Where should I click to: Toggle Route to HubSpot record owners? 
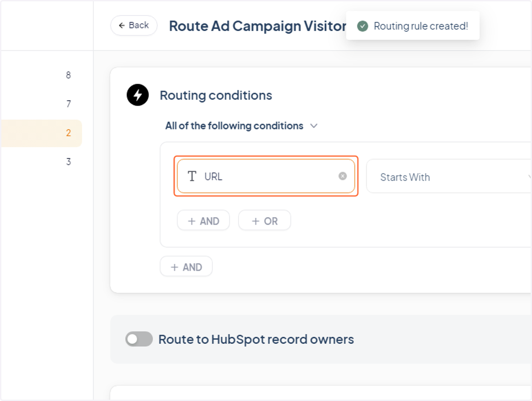click(139, 339)
